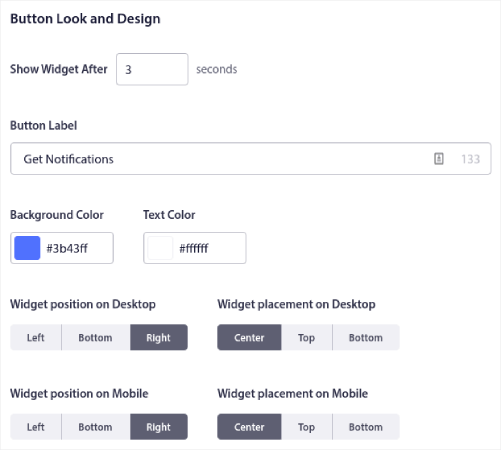The image size is (501, 450).
Task: Set Mobile widget placement to Center
Action: tap(249, 427)
